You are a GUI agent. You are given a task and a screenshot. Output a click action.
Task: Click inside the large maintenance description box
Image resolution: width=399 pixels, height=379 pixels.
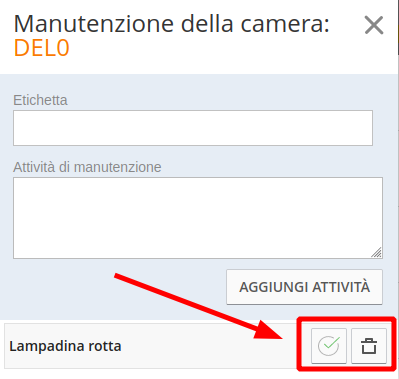[198, 218]
